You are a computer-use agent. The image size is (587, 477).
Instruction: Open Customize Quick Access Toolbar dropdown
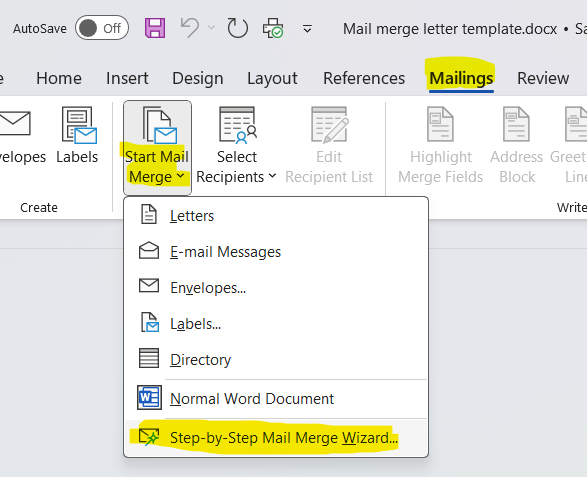(307, 28)
